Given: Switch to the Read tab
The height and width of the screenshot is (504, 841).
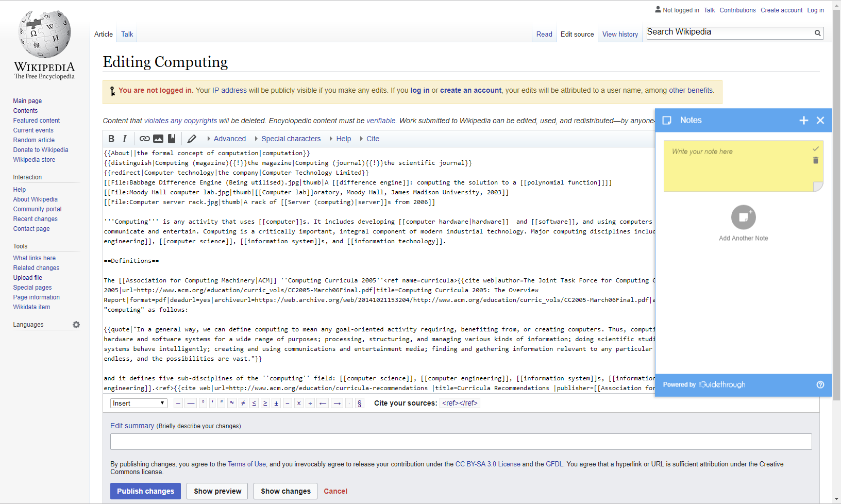Looking at the screenshot, I should click(x=544, y=34).
